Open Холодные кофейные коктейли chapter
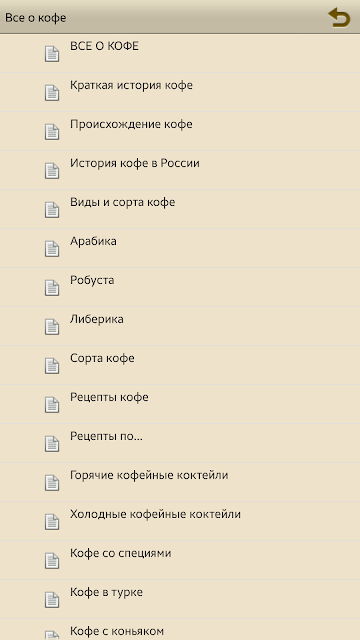 coord(180,521)
